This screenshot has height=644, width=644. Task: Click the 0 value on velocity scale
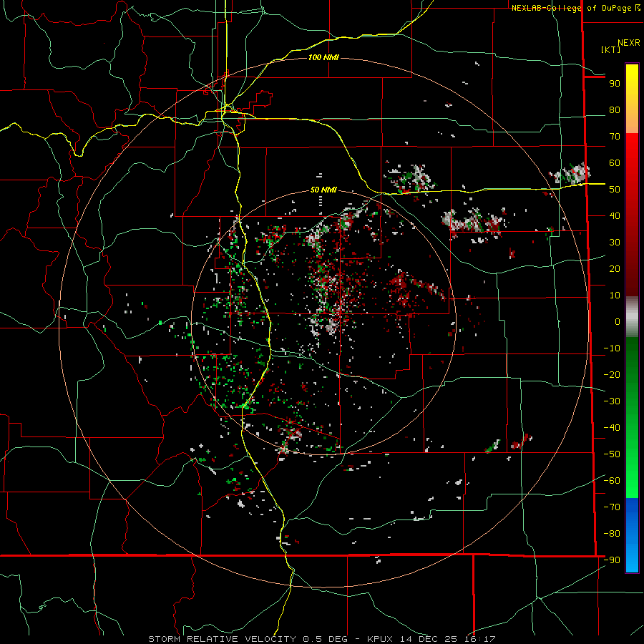pyautogui.click(x=618, y=322)
